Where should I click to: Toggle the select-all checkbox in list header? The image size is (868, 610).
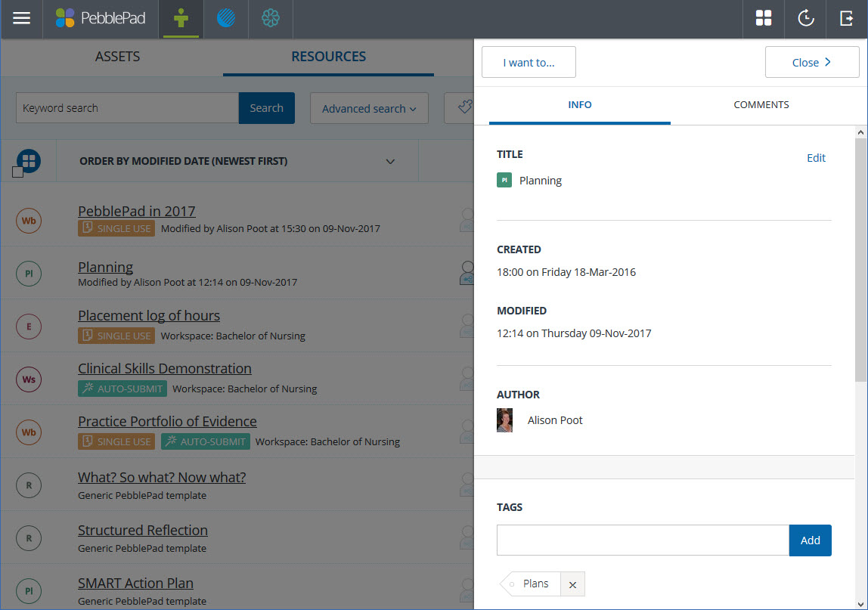pos(17,172)
